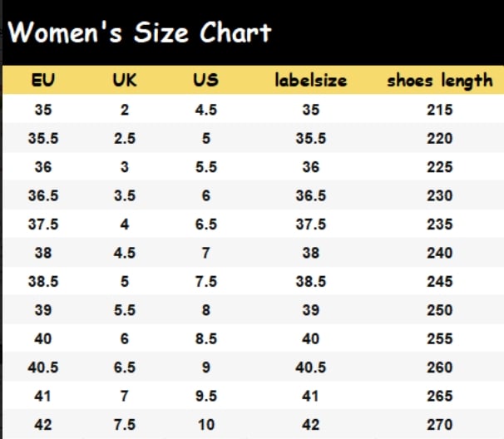Select the 270 shoes length cell
The width and height of the screenshot is (504, 439).
pyautogui.click(x=440, y=425)
